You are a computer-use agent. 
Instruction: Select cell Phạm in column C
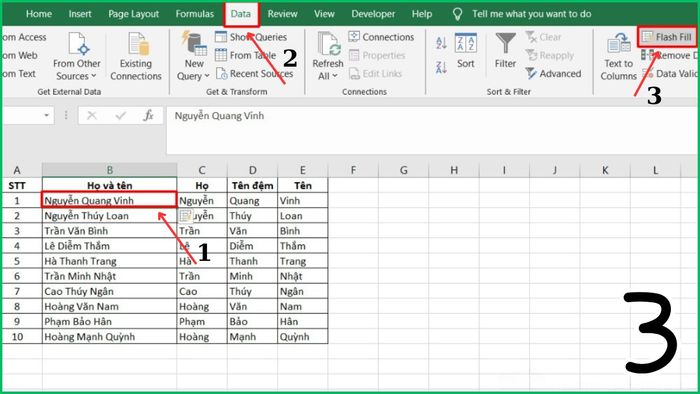click(202, 321)
